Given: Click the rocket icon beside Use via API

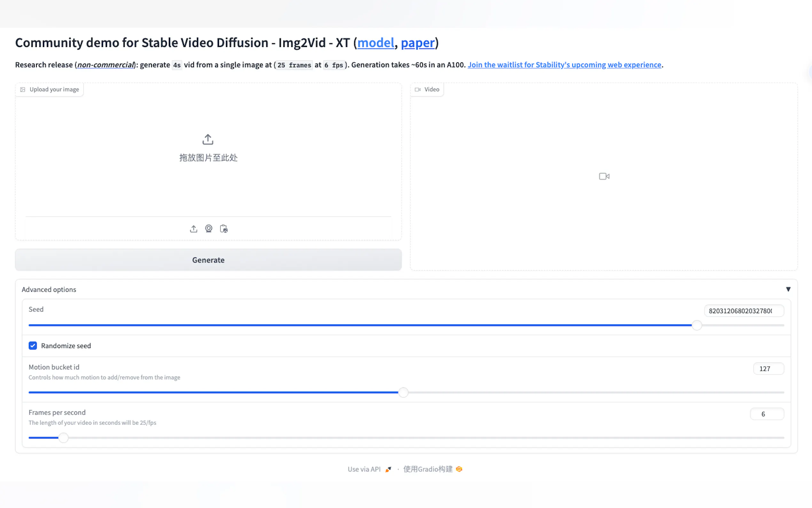Looking at the screenshot, I should tap(388, 469).
